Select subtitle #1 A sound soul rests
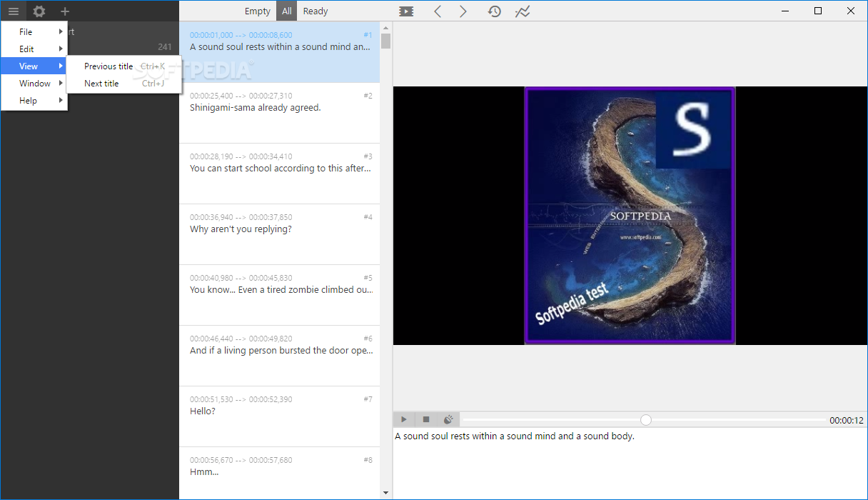The height and width of the screenshot is (500, 868). [279, 52]
